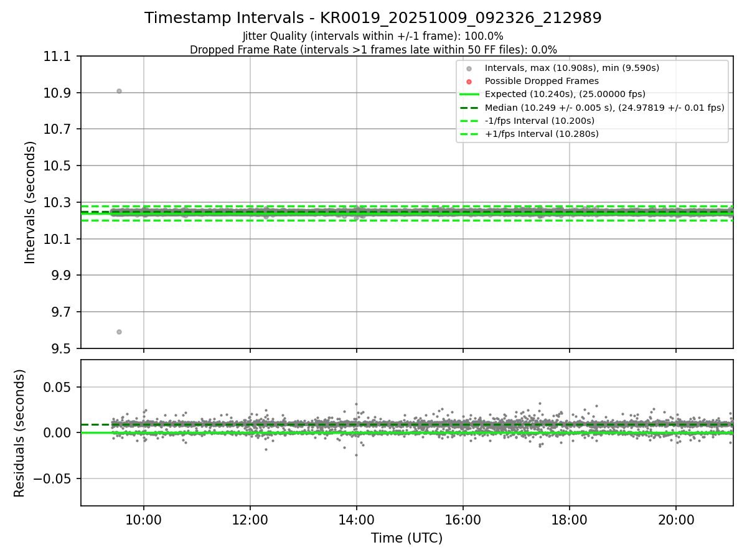Click the dark green dashed Median line sample in legend
The image size is (747, 560).
coord(469,108)
